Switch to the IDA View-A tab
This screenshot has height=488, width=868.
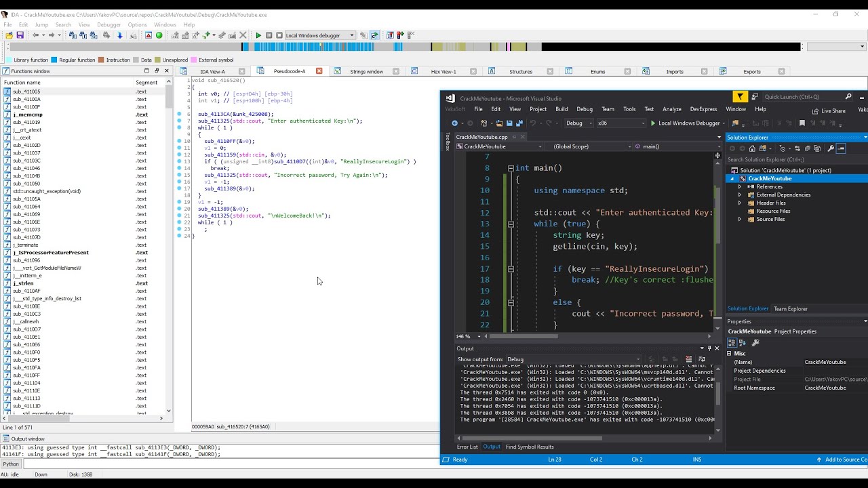212,71
